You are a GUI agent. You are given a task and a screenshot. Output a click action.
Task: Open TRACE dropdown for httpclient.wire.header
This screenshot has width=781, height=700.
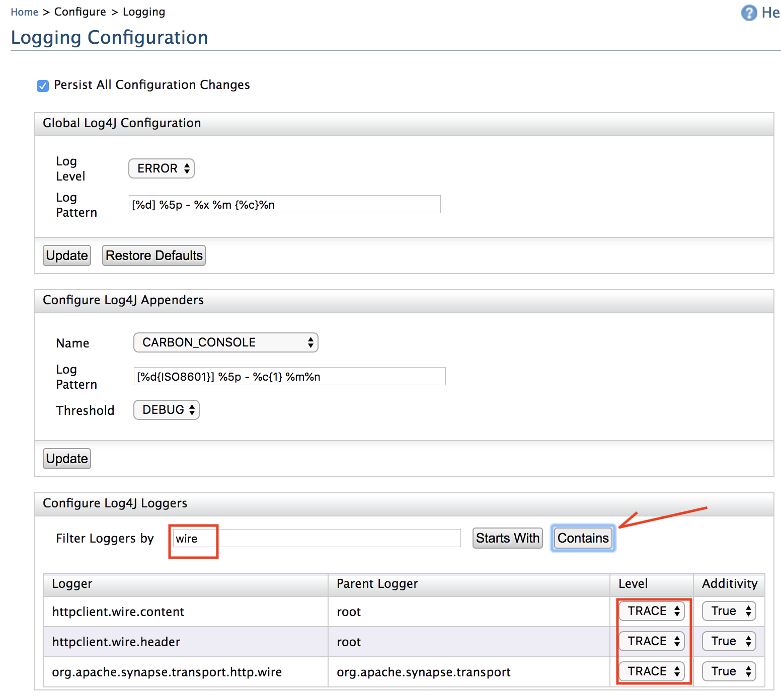click(x=651, y=641)
